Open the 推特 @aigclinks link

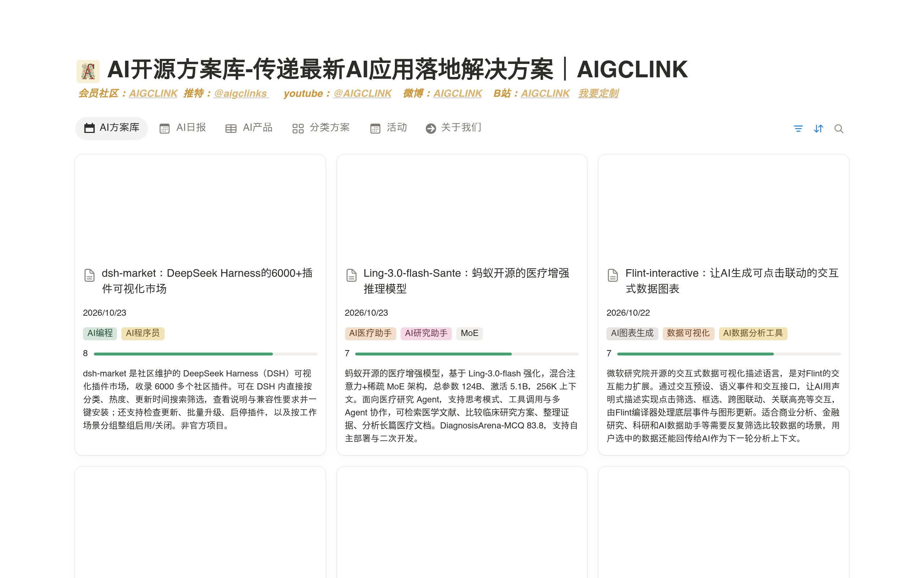241,93
